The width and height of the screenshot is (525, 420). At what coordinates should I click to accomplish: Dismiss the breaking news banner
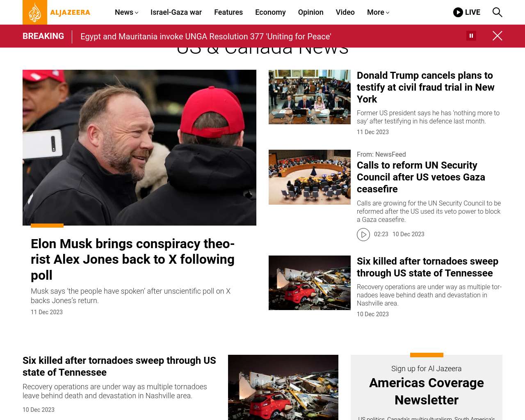point(498,36)
